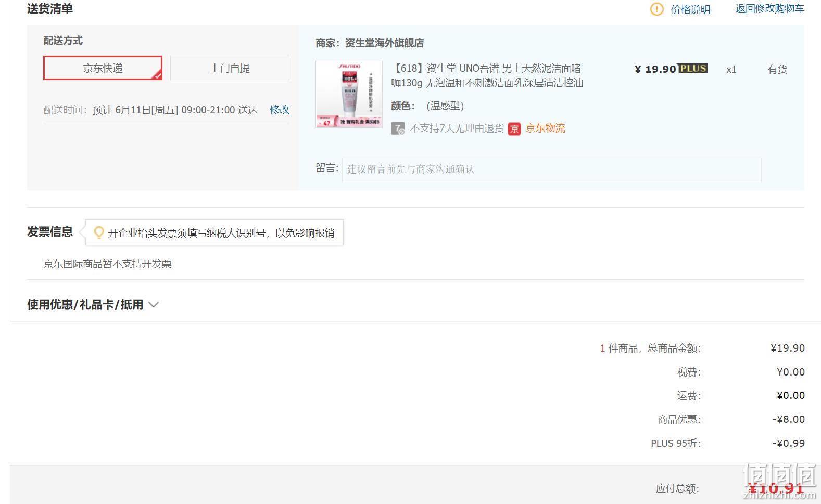Screen dimensions: 821x504
Task: Click merchant name 资生堂海外旗舰店
Action: pyautogui.click(x=384, y=43)
